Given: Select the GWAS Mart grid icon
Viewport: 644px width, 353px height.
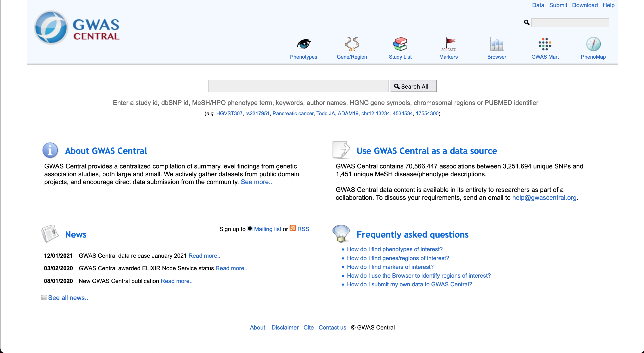Looking at the screenshot, I should point(545,44).
